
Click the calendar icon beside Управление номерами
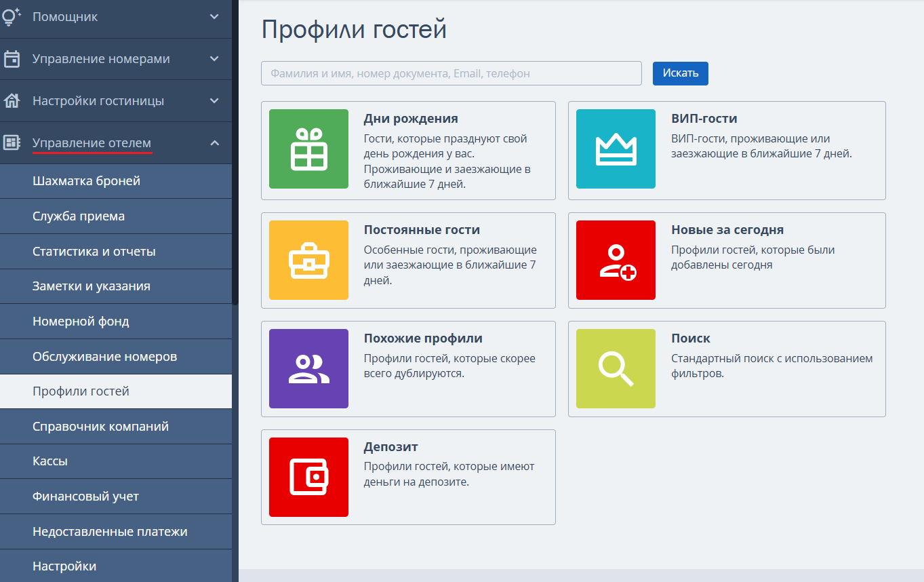pos(12,59)
